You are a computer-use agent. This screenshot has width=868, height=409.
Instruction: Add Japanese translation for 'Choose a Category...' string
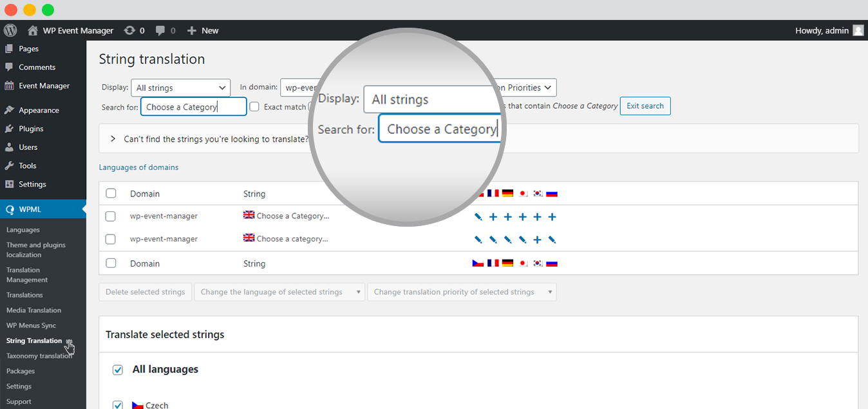coord(523,217)
